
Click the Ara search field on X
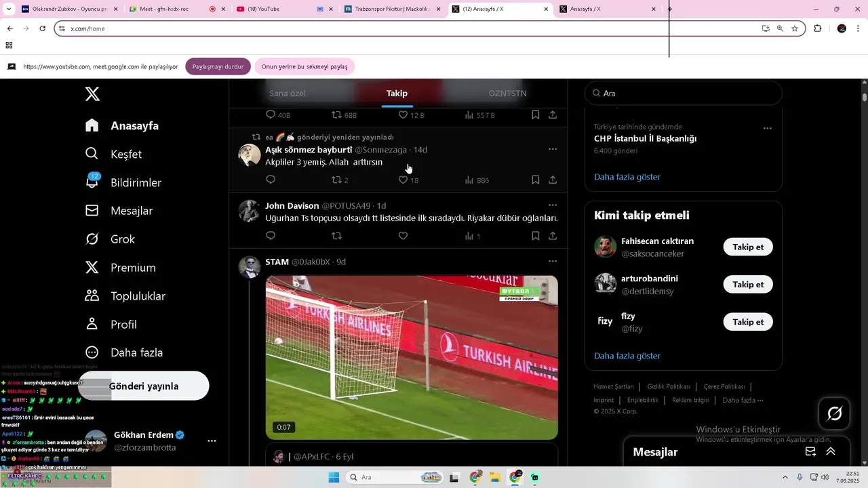tap(684, 94)
